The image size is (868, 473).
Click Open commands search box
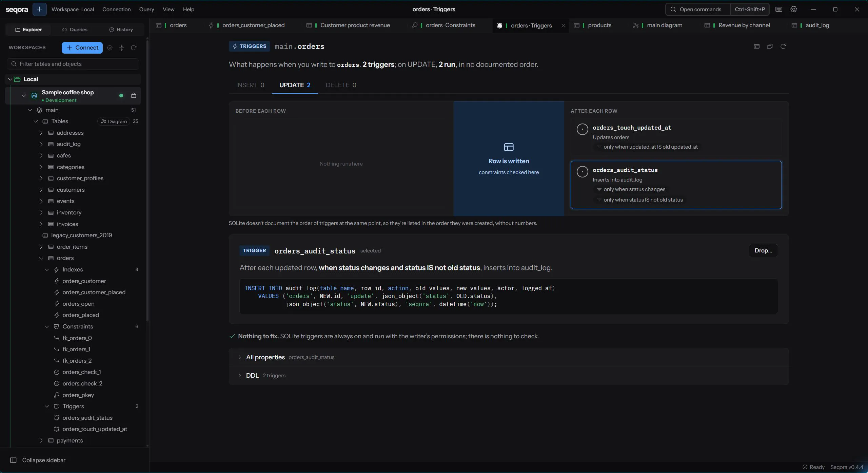pyautogui.click(x=698, y=9)
